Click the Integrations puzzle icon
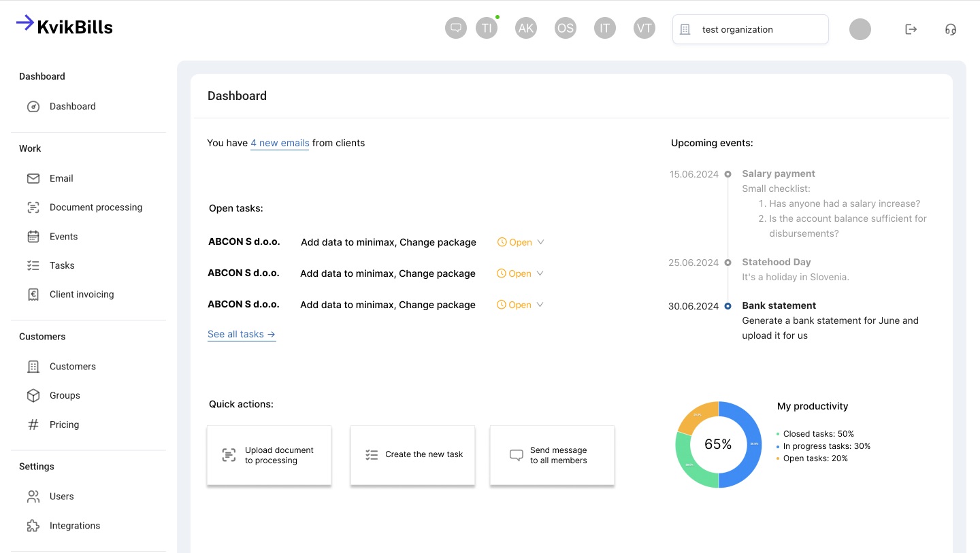The height and width of the screenshot is (553, 980). click(33, 526)
